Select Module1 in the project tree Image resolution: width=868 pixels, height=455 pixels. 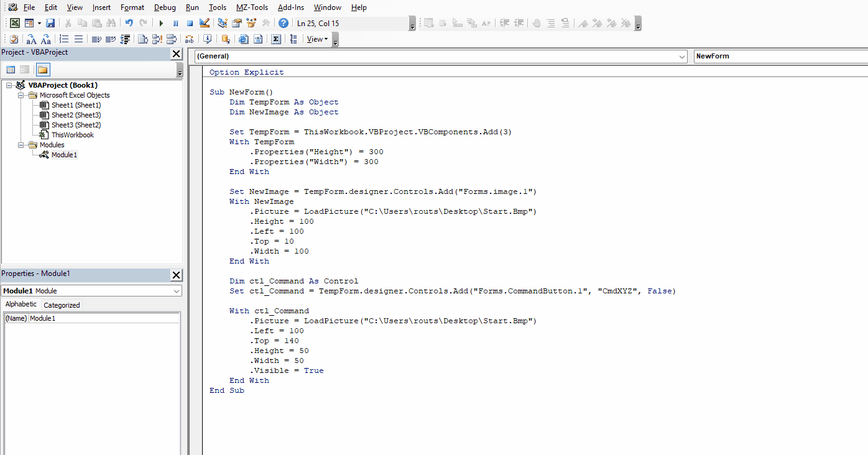point(63,155)
